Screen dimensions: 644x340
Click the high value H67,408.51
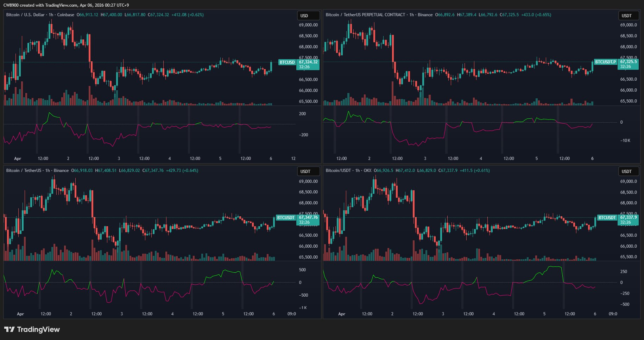(x=106, y=171)
